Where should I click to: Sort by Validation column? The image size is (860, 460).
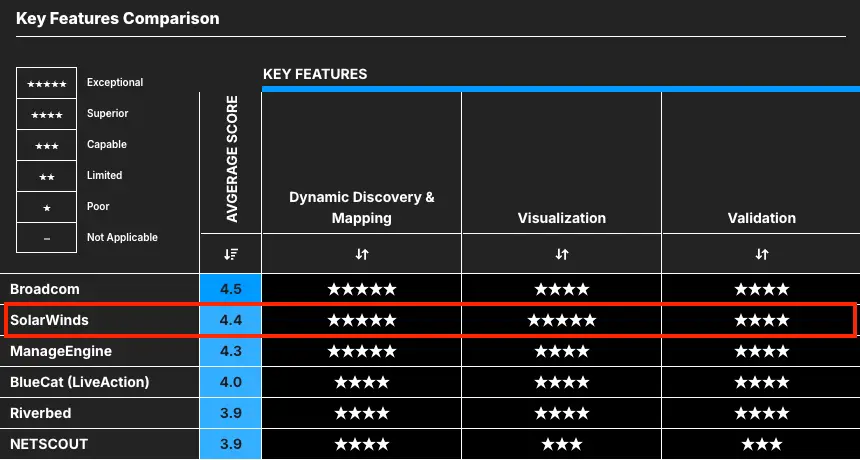762,254
